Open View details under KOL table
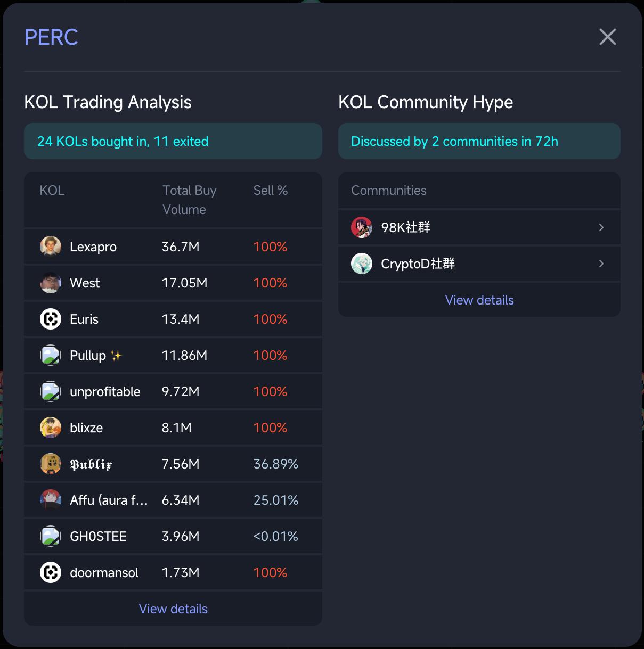Image resolution: width=644 pixels, height=649 pixels. [173, 609]
